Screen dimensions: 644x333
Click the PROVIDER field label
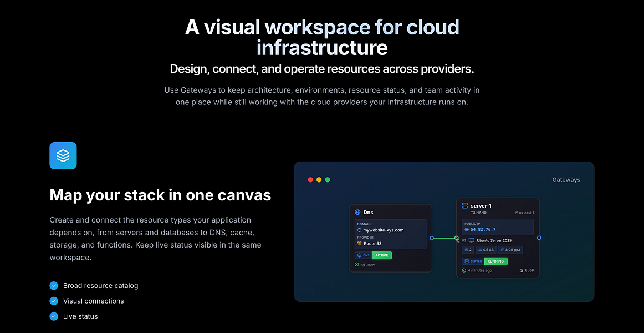coord(365,237)
